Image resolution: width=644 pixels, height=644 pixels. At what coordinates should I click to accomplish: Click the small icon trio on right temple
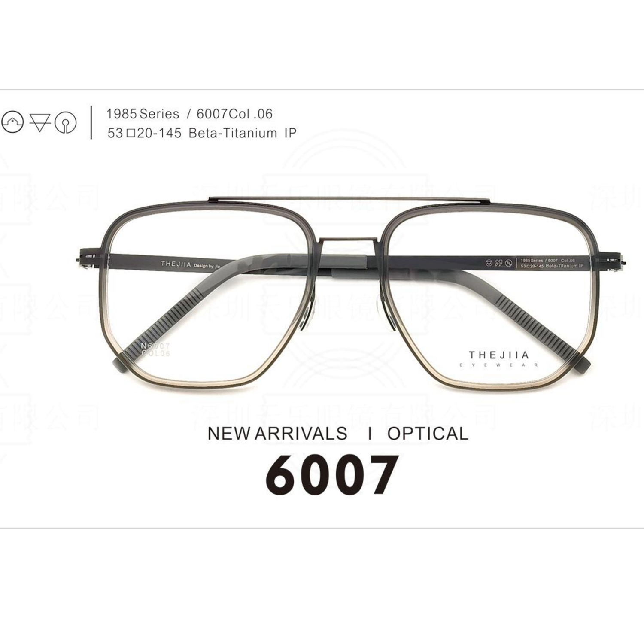click(499, 263)
